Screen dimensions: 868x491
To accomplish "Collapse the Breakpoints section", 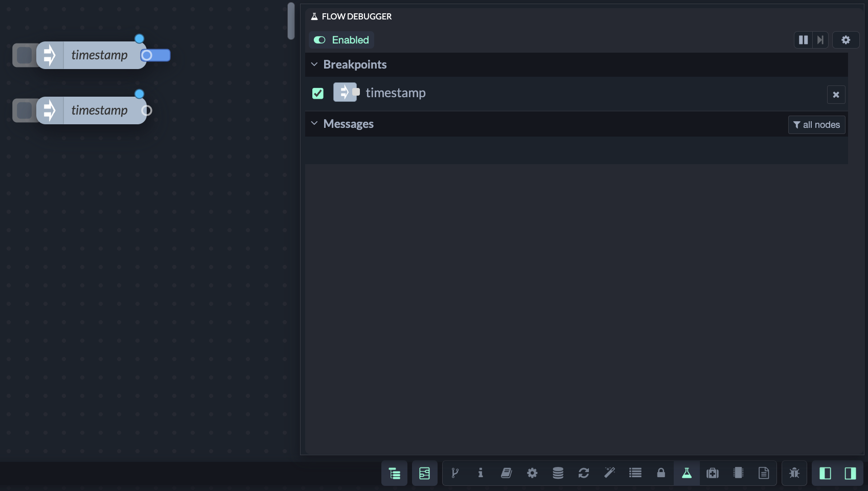I will [314, 64].
